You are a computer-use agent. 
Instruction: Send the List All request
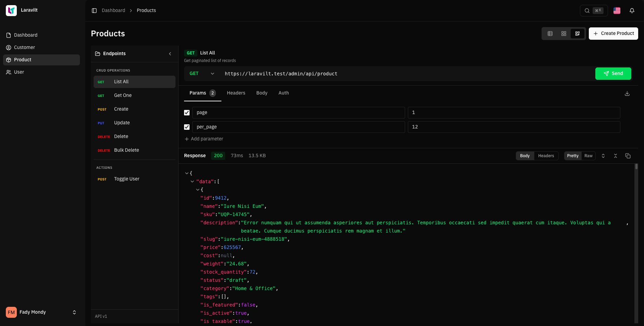pyautogui.click(x=613, y=73)
